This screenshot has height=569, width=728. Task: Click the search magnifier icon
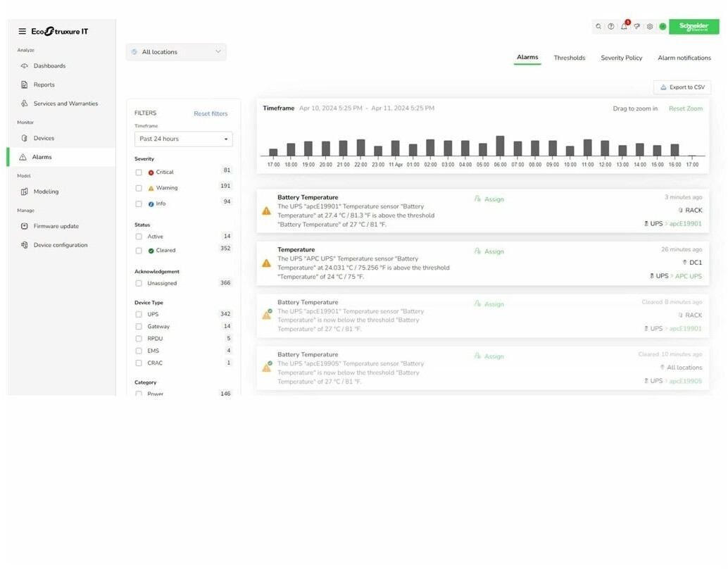coord(598,27)
